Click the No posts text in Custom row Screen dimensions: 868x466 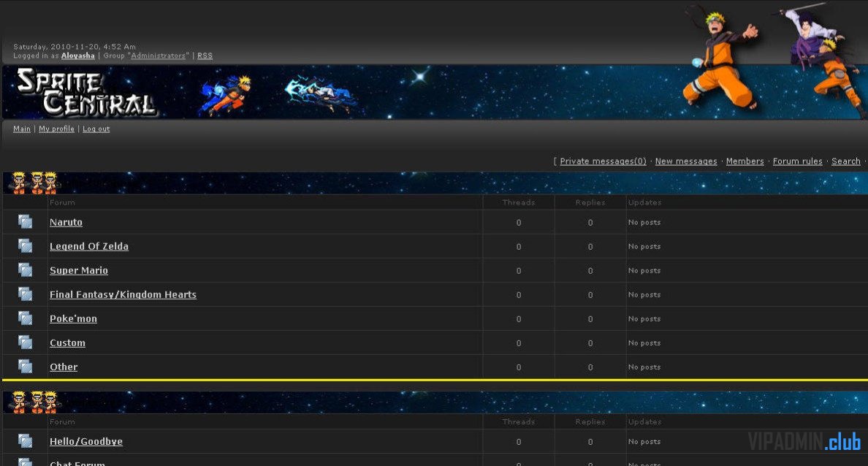pos(644,343)
